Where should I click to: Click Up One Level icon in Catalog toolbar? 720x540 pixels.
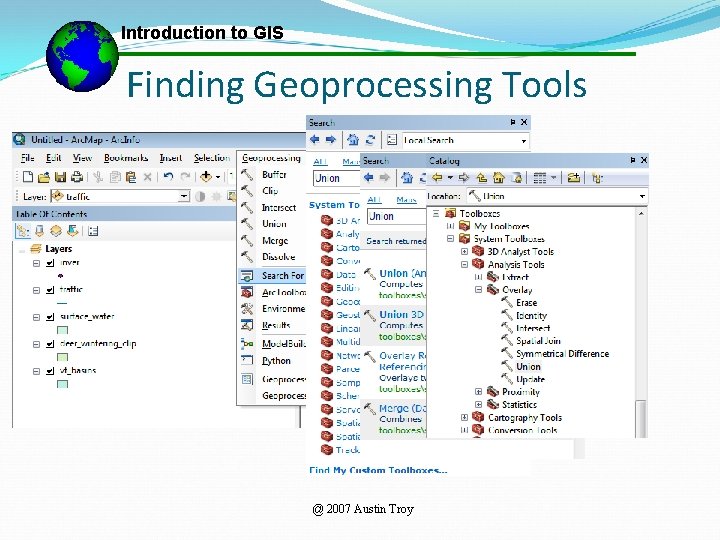[x=481, y=178]
